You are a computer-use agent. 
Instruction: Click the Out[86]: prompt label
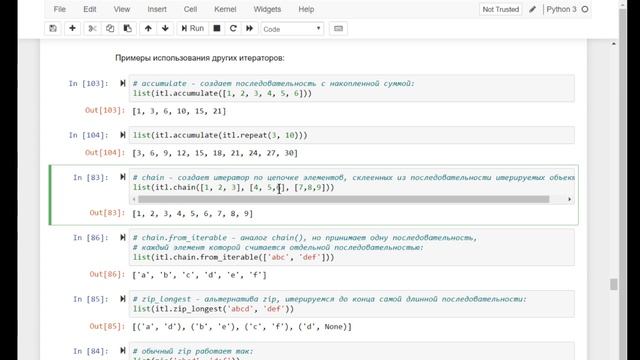coord(107,274)
